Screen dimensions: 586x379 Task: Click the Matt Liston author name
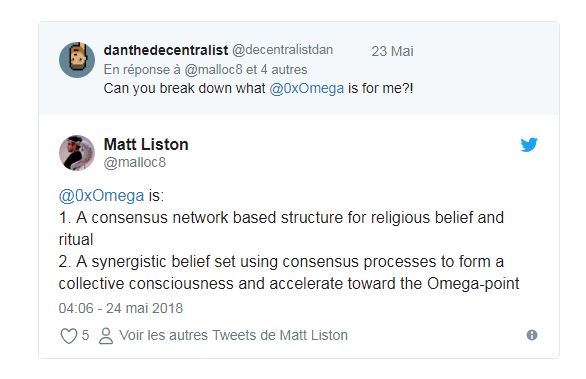pyautogui.click(x=146, y=144)
